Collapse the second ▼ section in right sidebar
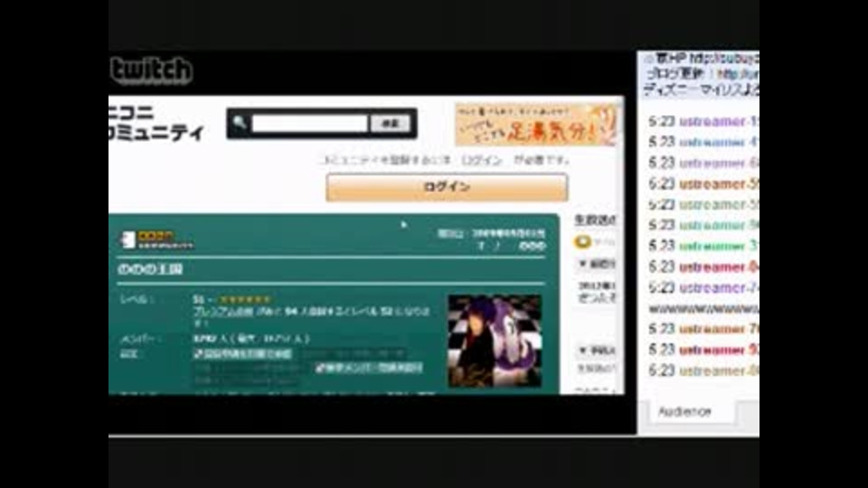This screenshot has width=868, height=488. click(597, 350)
